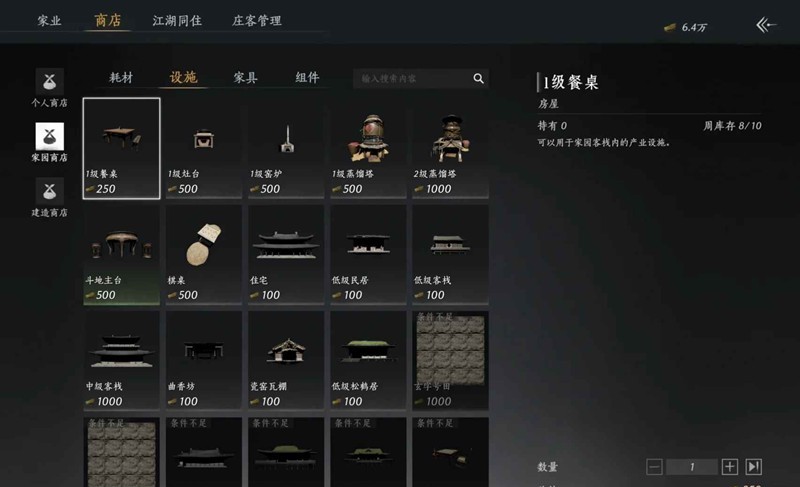Open the 建造商店 sidebar icon
This screenshot has width=800, height=487.
pyautogui.click(x=49, y=191)
